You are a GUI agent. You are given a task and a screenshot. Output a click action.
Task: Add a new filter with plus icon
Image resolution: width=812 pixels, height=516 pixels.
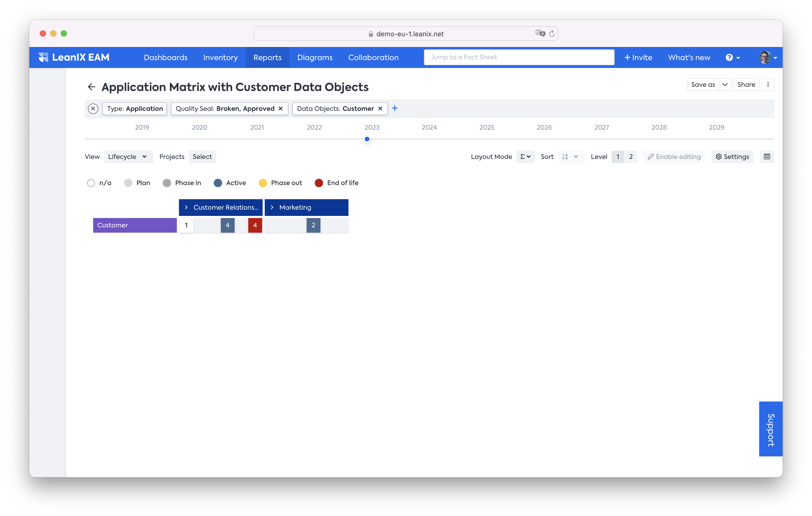[394, 108]
